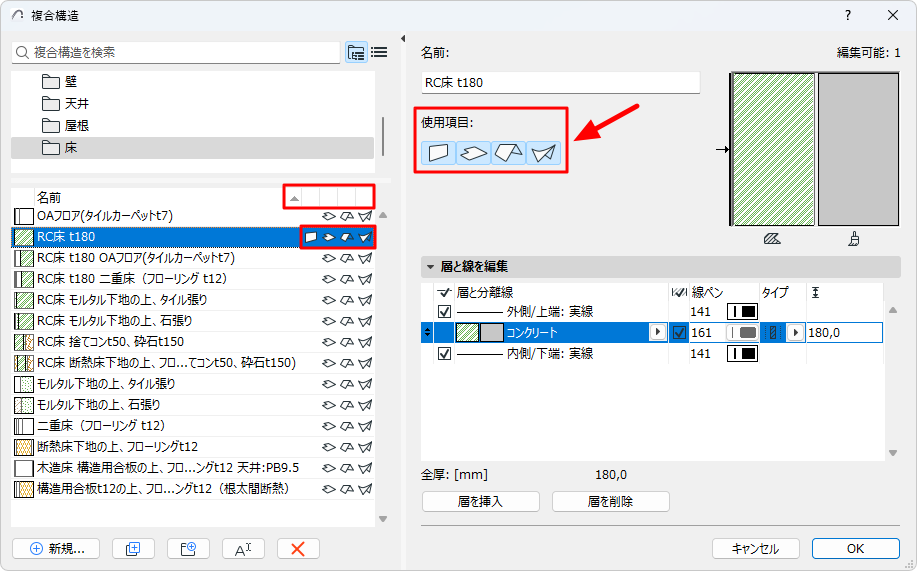The image size is (917, 571).
Task: Click 層を挿入 button
Action: point(480,501)
